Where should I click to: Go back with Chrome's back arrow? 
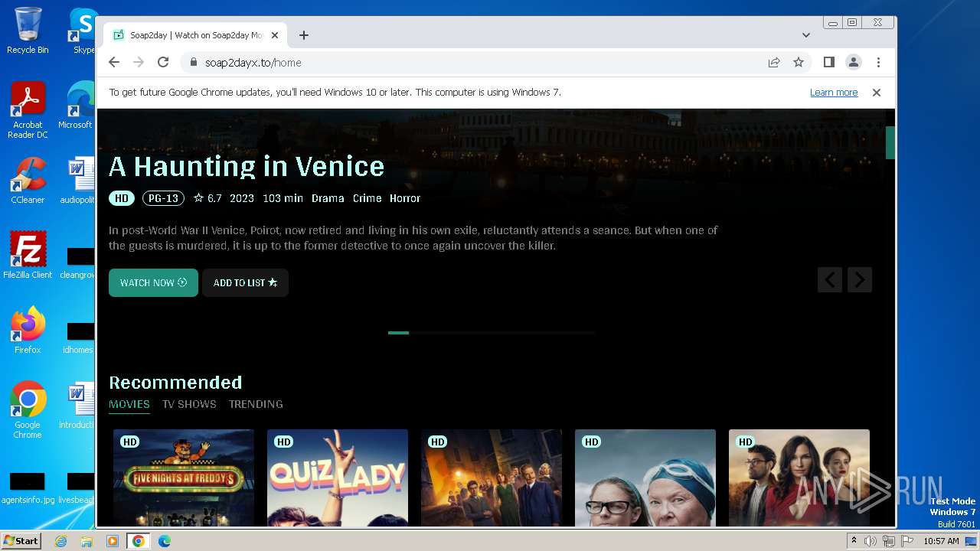114,63
